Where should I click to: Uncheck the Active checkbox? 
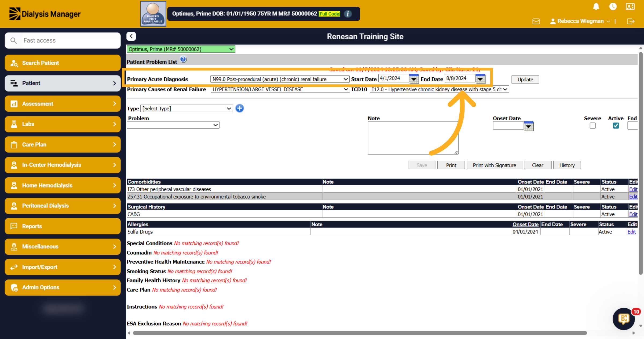pyautogui.click(x=616, y=126)
